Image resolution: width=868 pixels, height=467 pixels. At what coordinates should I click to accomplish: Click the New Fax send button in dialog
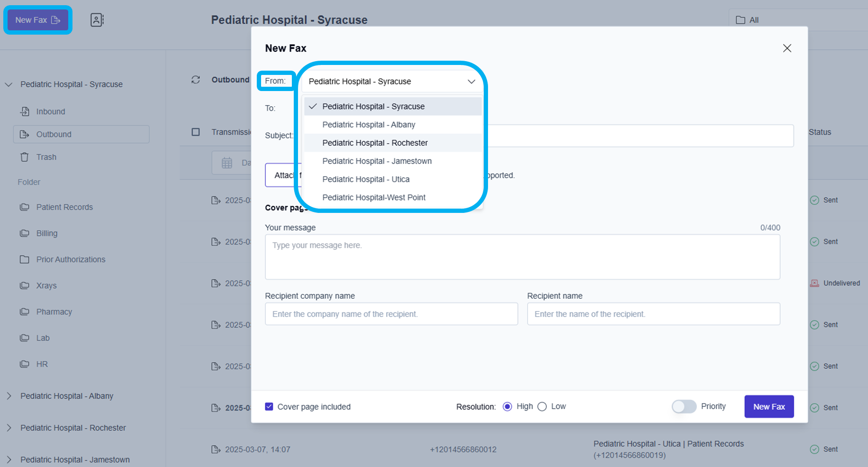coord(769,407)
